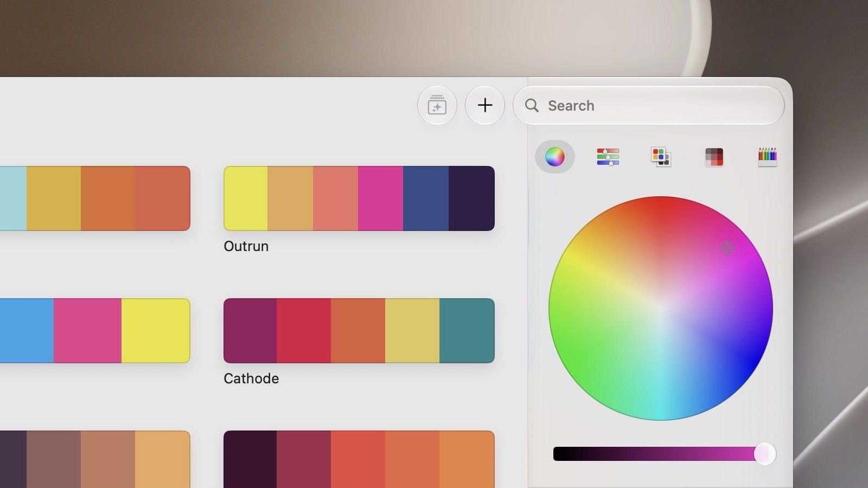Click the Outrun palette name
868x488 pixels.
click(x=246, y=246)
